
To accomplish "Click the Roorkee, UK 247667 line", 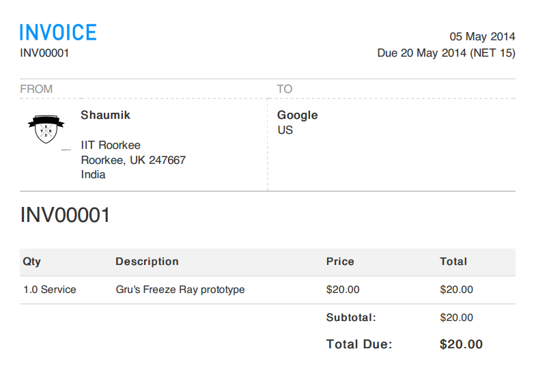I will coord(133,160).
